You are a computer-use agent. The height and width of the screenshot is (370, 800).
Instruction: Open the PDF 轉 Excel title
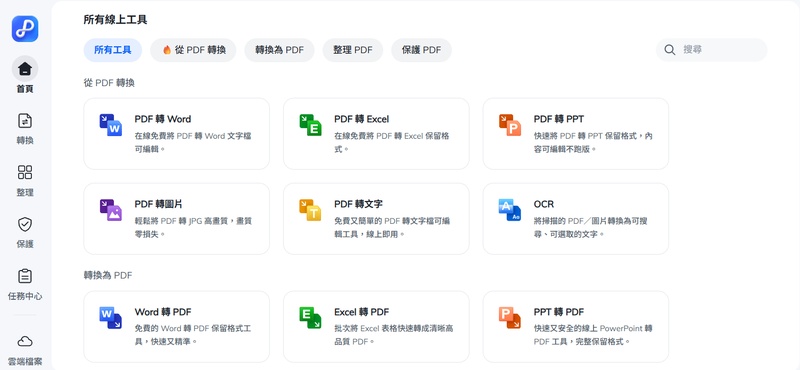click(362, 119)
